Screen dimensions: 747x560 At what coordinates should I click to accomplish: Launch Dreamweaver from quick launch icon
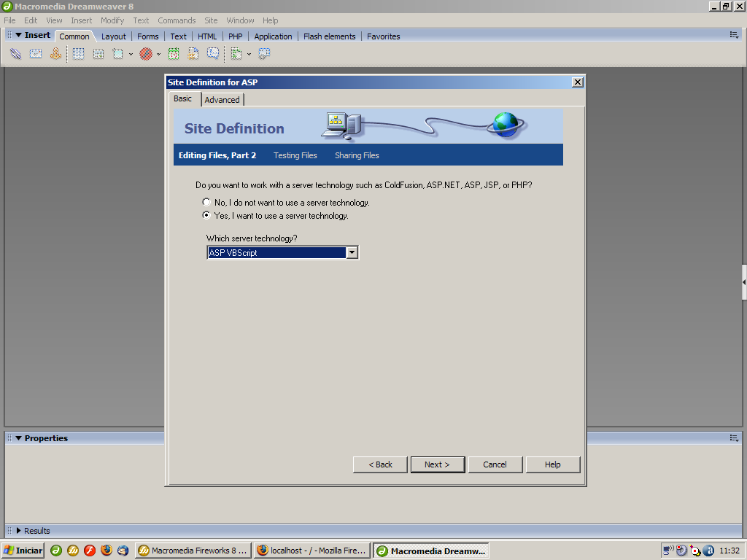coord(56,551)
